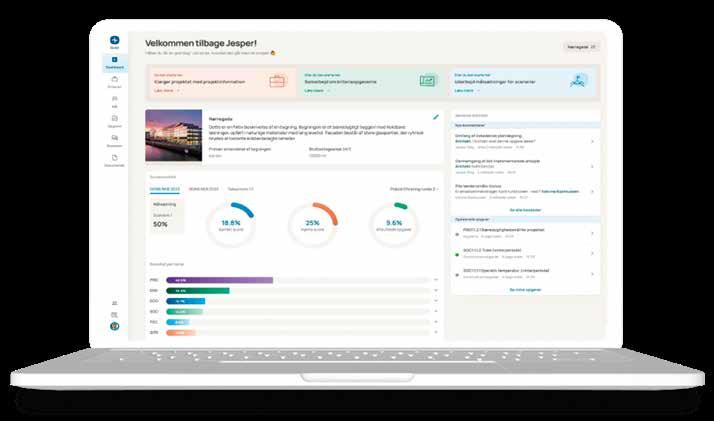Expand the TEC category row chevron
The width and height of the screenshot is (714, 421).
tap(436, 322)
